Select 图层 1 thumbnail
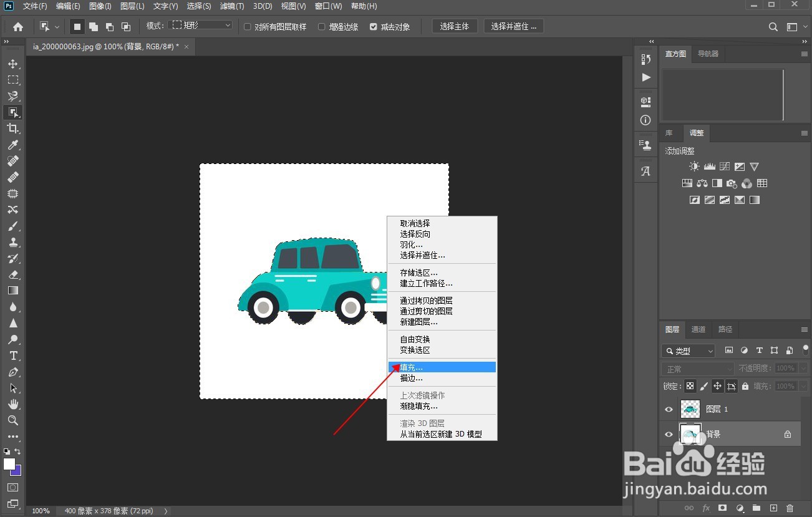Screen dimensions: 812x517 pos(690,410)
